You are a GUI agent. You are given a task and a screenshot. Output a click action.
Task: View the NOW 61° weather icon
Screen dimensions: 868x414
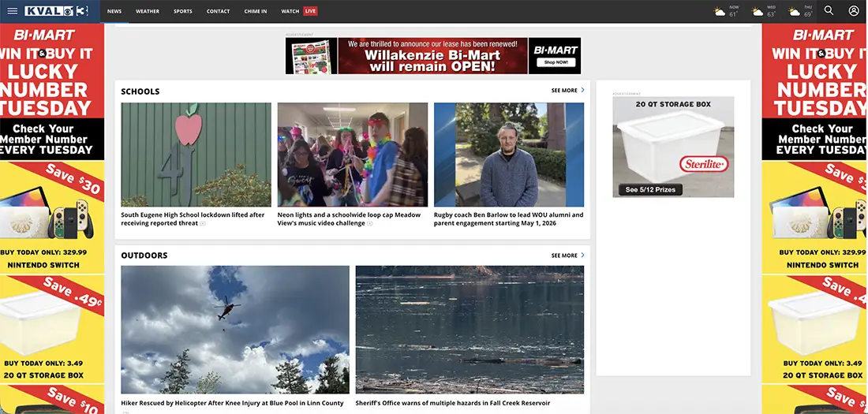(x=720, y=12)
